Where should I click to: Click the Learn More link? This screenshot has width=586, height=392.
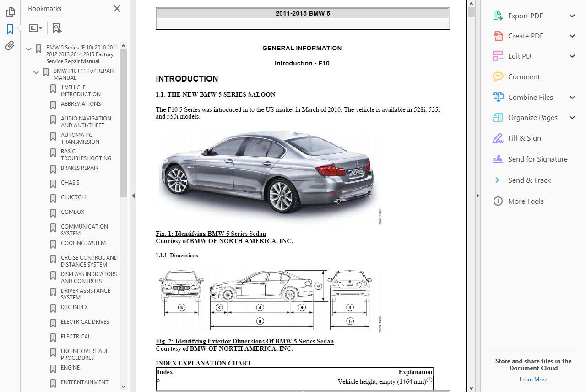pos(533,379)
